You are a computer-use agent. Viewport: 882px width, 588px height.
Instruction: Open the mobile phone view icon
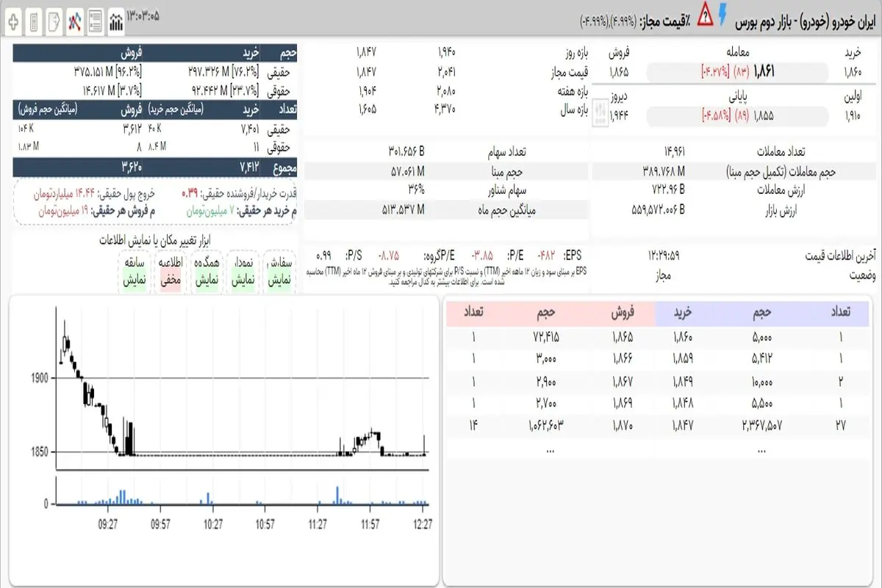click(34, 21)
